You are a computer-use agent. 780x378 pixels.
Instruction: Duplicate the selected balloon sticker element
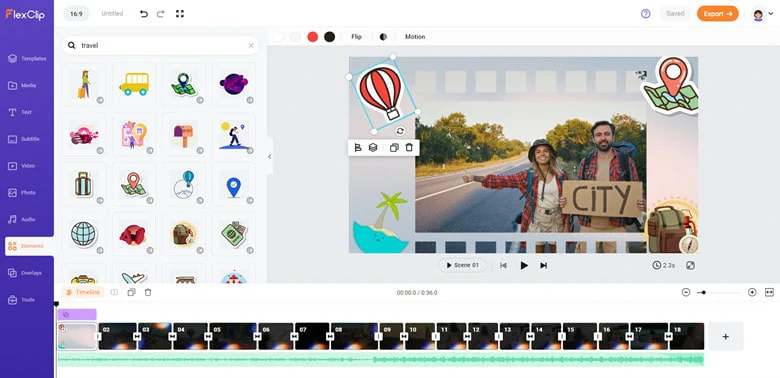[394, 148]
